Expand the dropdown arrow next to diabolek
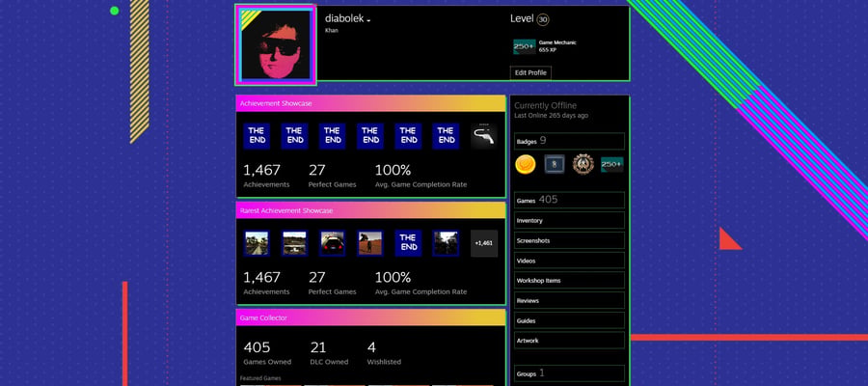The image size is (868, 386). pos(368,20)
